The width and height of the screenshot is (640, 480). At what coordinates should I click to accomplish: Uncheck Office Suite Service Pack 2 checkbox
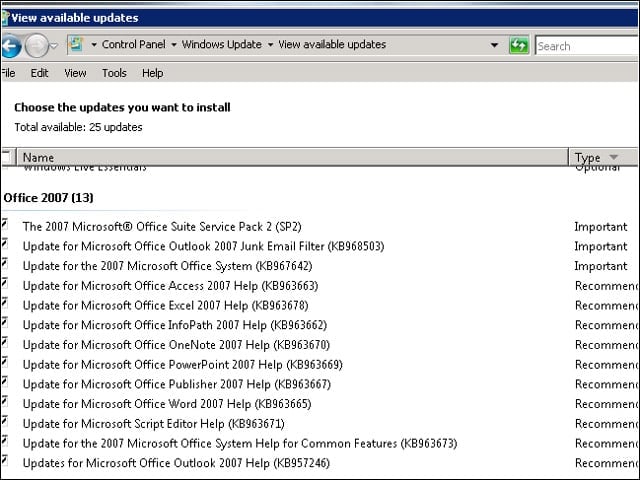click(x=5, y=224)
